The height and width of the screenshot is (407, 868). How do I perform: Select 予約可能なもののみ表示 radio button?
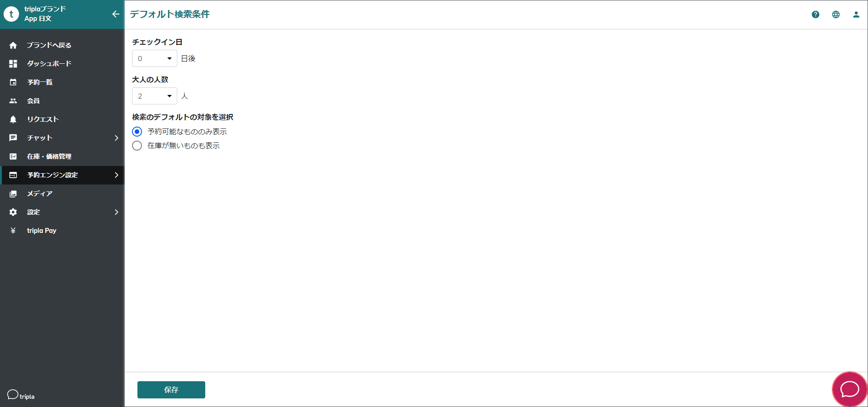click(x=137, y=132)
